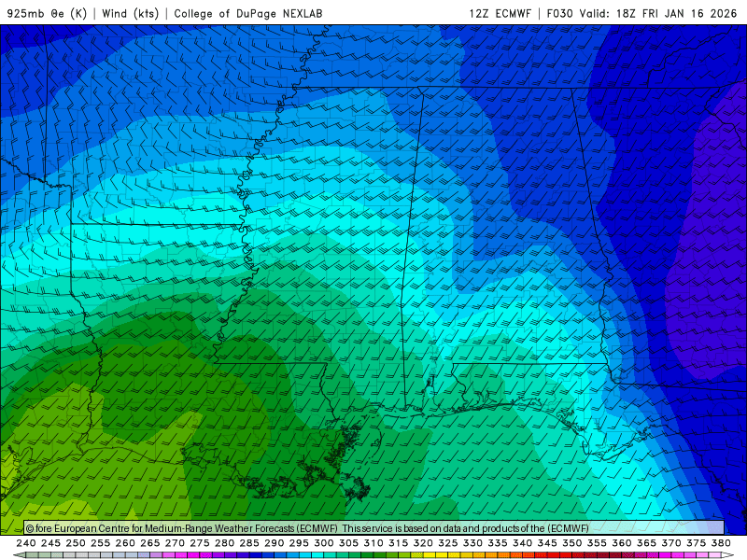Select the 310 value on the color scale
The width and height of the screenshot is (747, 560).
click(x=373, y=543)
